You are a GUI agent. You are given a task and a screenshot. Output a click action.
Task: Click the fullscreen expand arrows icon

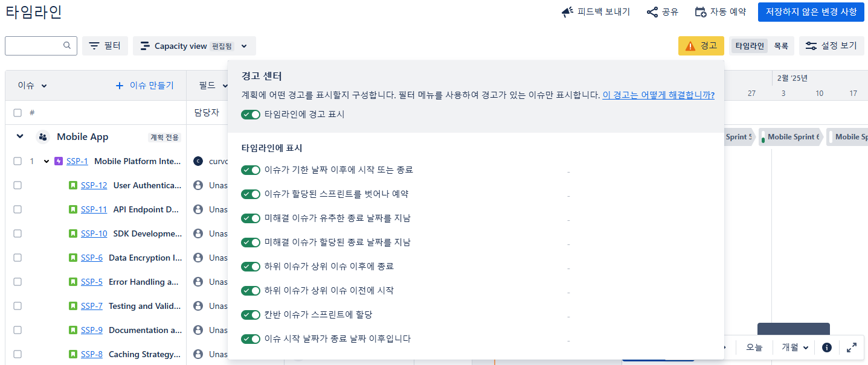click(x=852, y=348)
